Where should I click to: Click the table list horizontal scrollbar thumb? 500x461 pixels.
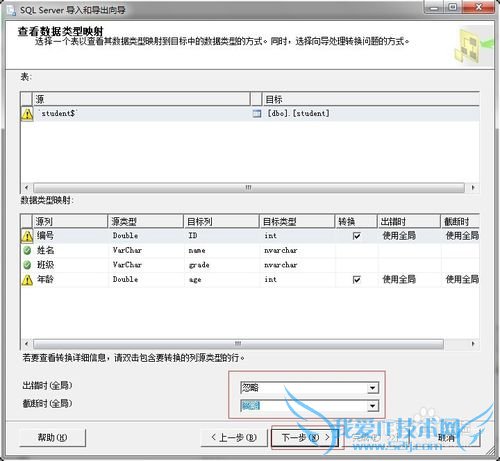click(249, 188)
